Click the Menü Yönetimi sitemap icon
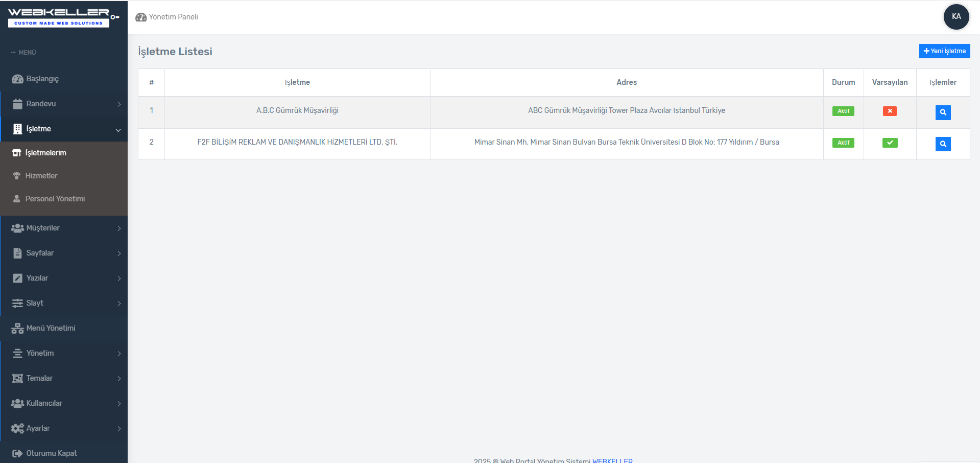Image resolution: width=980 pixels, height=463 pixels. pos(17,328)
